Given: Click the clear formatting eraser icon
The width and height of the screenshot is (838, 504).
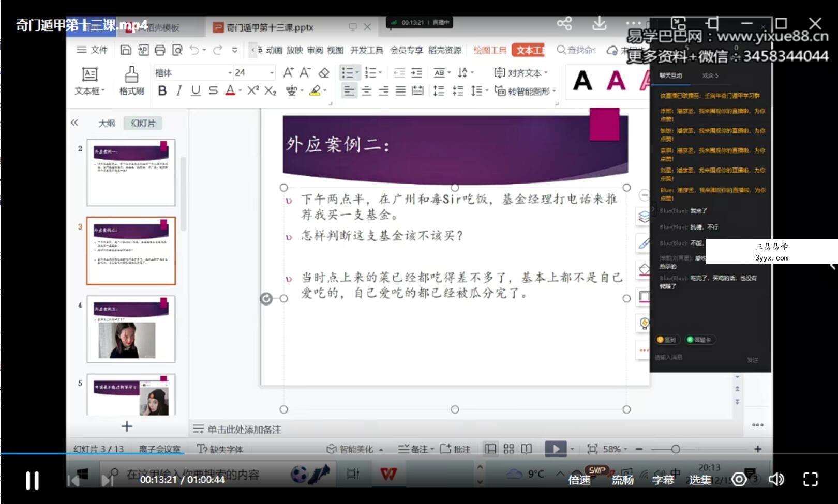Looking at the screenshot, I should point(324,72).
